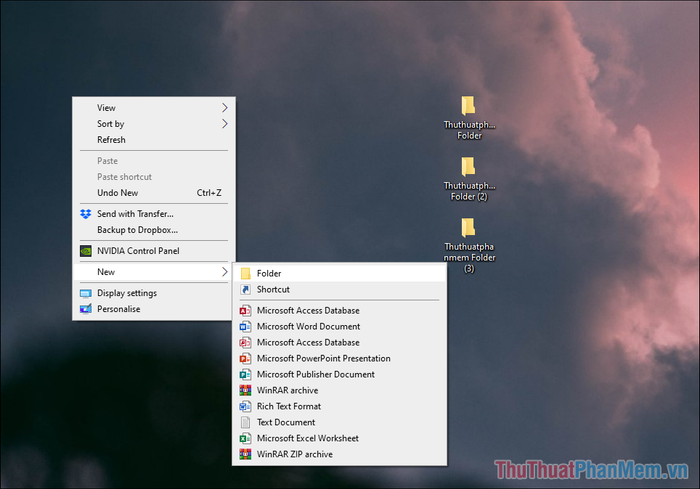This screenshot has width=700, height=489.
Task: Click the greyed-out Paste shortcut entry
Action: pyautogui.click(x=154, y=177)
